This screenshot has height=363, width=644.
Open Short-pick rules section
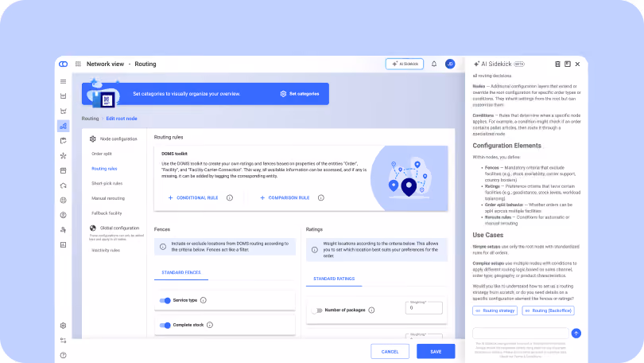[x=107, y=183]
